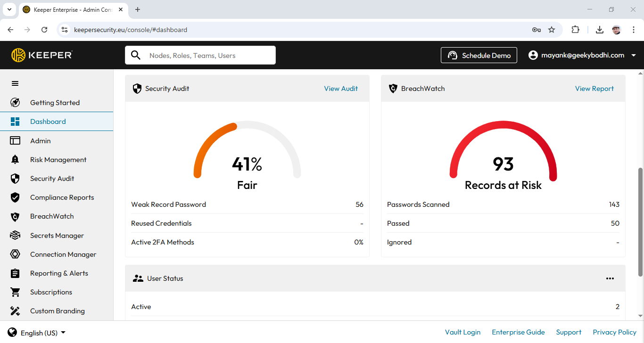
Task: Click the 41% Fair security score gauge
Action: coord(247,155)
